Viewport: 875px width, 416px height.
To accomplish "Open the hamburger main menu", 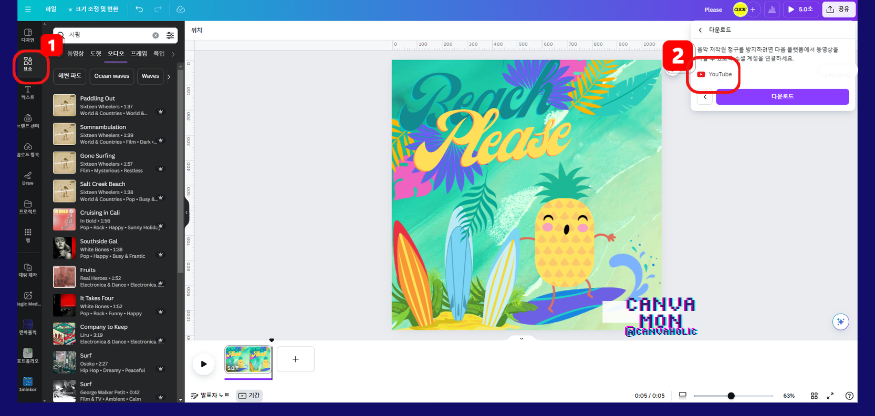I will (x=28, y=9).
